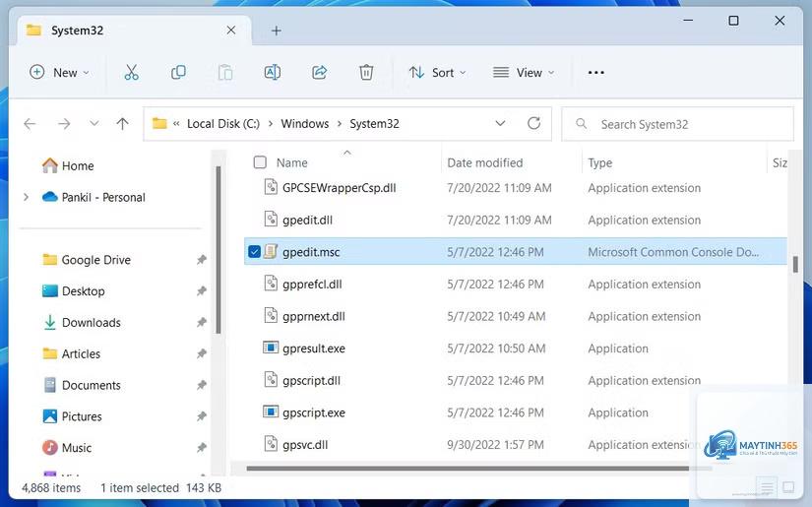Screen dimensions: 812x507
Task: Open the recent locations dropdown arrow
Action: (94, 123)
